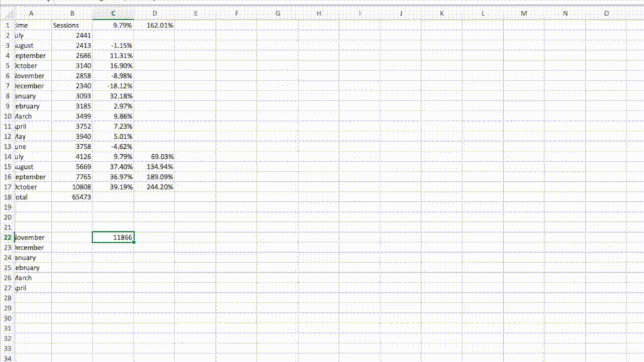Image resolution: width=644 pixels, height=362 pixels.
Task: Select entire row 22 via row header
Action: pyautogui.click(x=7, y=237)
